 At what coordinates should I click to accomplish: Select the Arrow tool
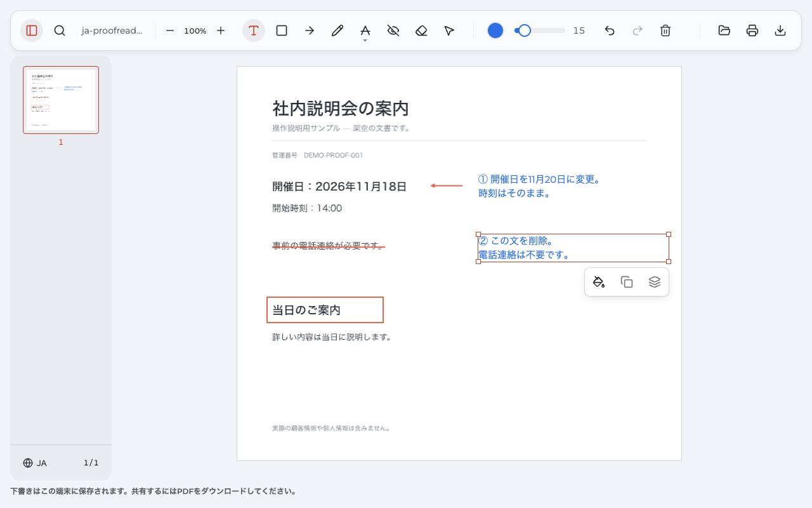click(x=310, y=30)
